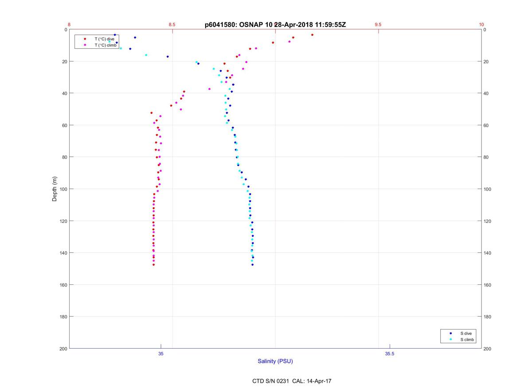Click the "40" depth tick on the right axis
Viewport: 532px width, 392px height.
tap(486, 93)
